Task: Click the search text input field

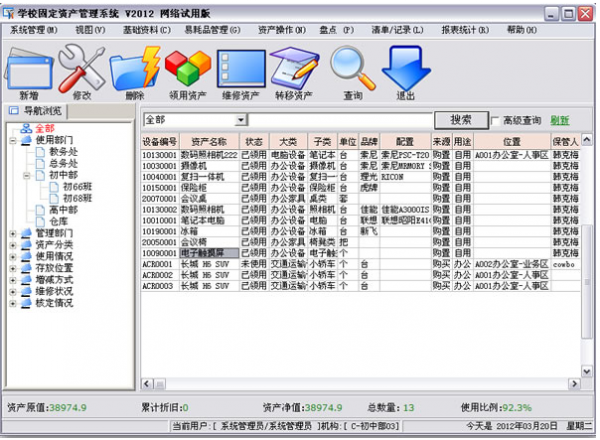Action: 341,120
